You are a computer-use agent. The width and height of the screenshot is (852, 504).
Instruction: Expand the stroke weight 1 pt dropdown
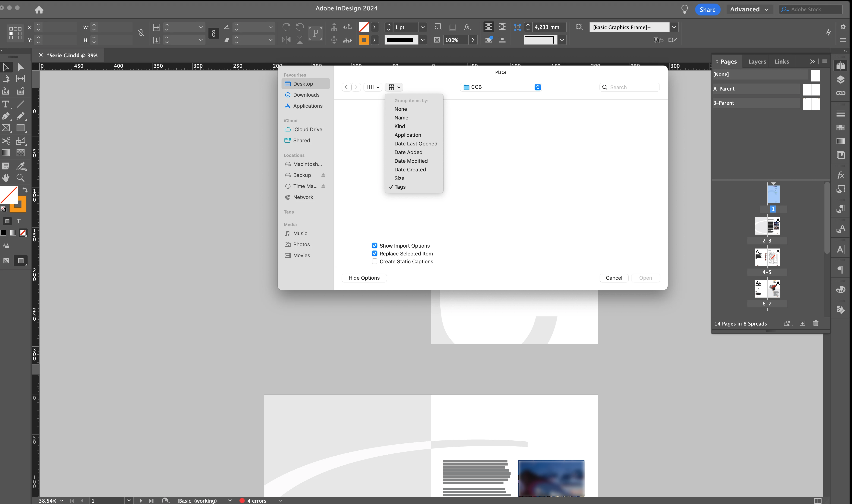[x=423, y=27]
